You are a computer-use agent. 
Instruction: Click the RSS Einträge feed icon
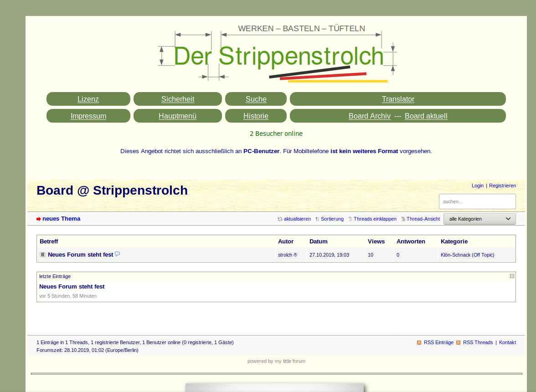click(419, 343)
